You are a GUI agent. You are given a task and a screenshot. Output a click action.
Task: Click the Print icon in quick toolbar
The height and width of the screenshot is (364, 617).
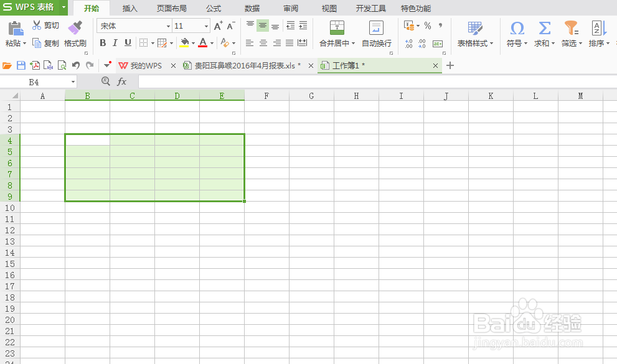(48, 66)
